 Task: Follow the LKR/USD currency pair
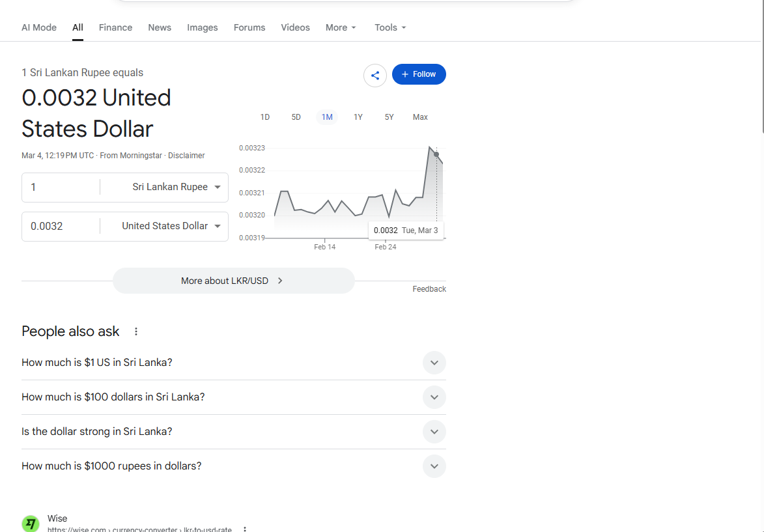point(419,74)
